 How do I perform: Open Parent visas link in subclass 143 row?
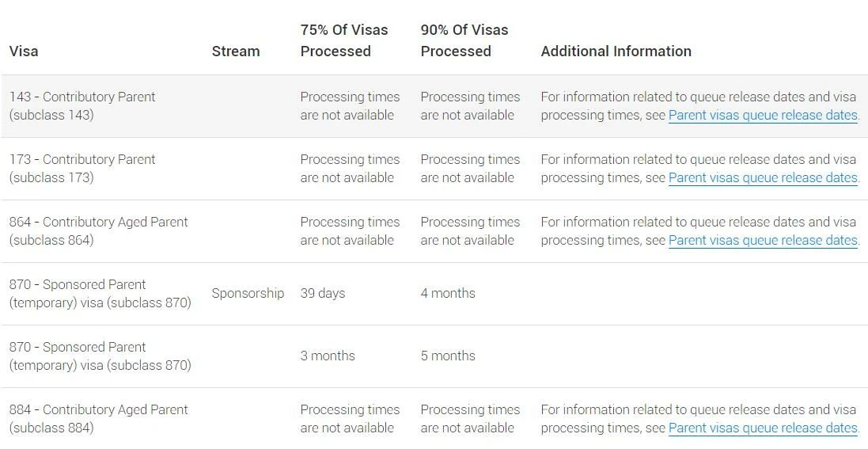[x=763, y=115]
